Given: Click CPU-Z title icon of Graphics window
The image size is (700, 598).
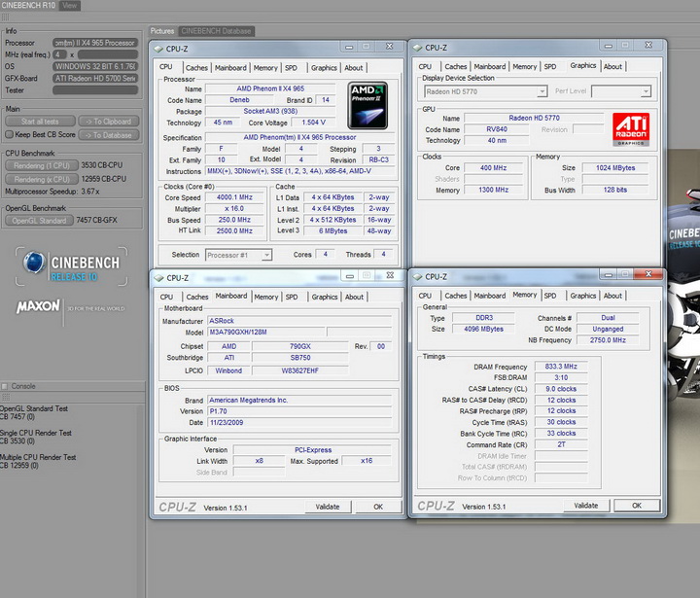Looking at the screenshot, I should click(x=417, y=48).
